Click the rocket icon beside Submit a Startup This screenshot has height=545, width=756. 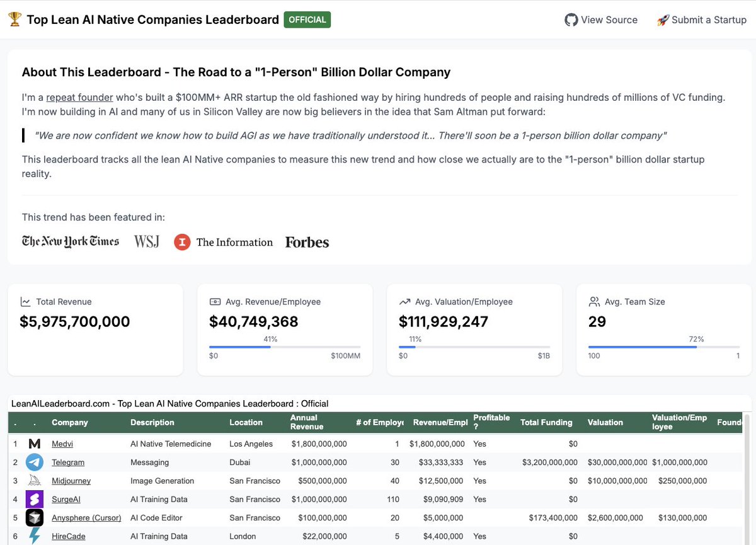tap(663, 20)
